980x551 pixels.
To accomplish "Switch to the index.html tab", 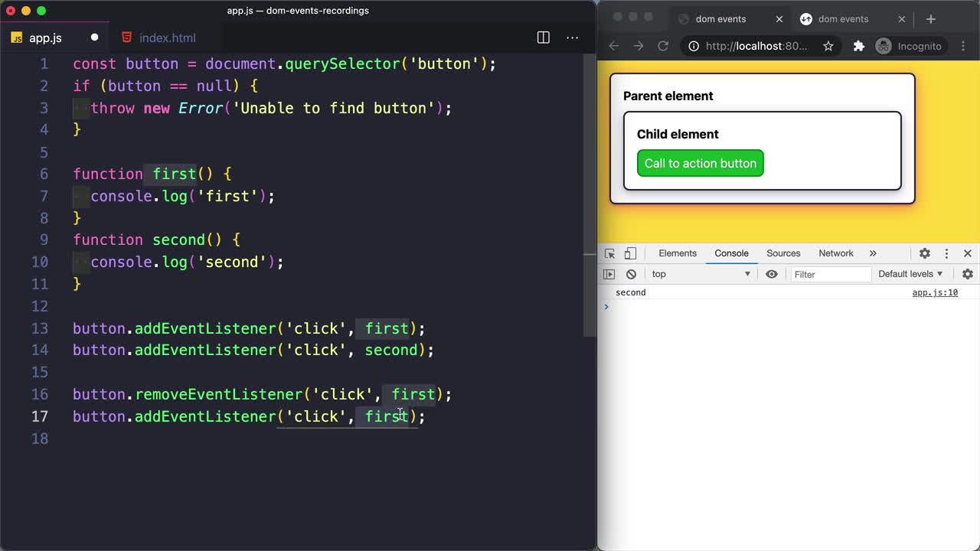I will pyautogui.click(x=167, y=37).
